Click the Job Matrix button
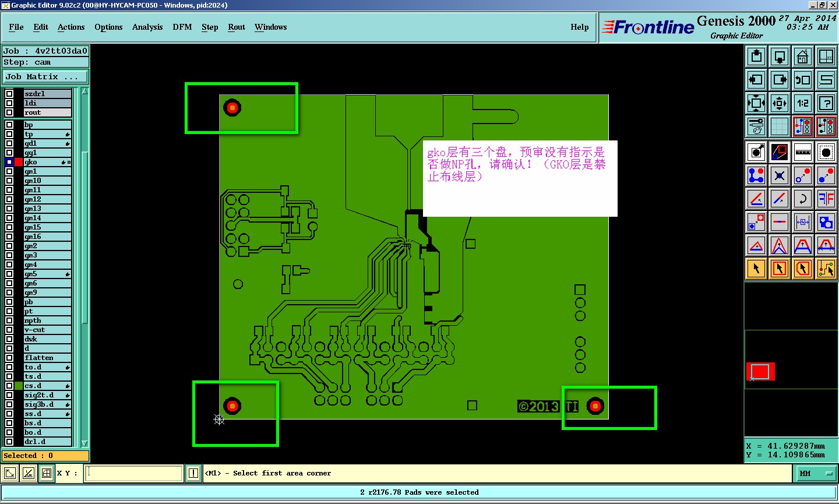 tap(45, 77)
